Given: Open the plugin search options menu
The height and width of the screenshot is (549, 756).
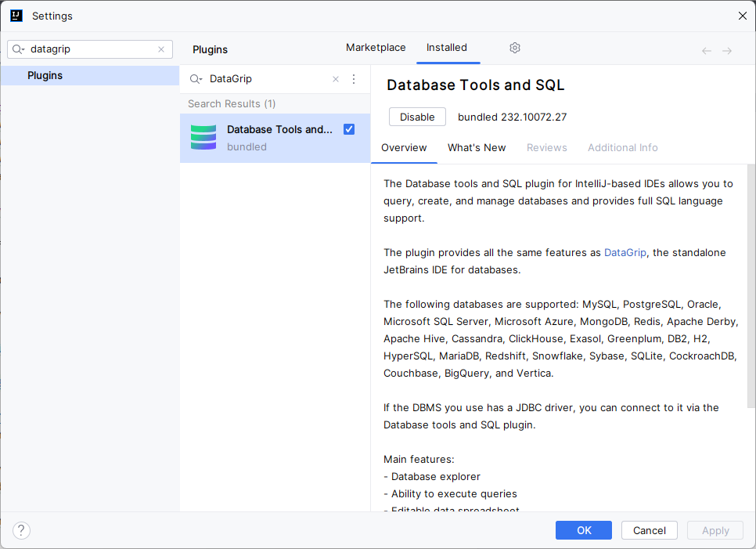Looking at the screenshot, I should tap(354, 78).
